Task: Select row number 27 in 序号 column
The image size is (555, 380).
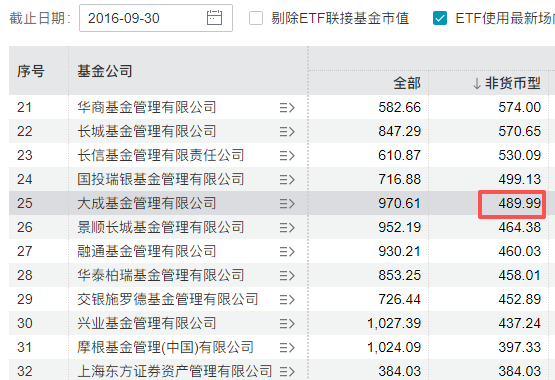Action: click(x=25, y=251)
